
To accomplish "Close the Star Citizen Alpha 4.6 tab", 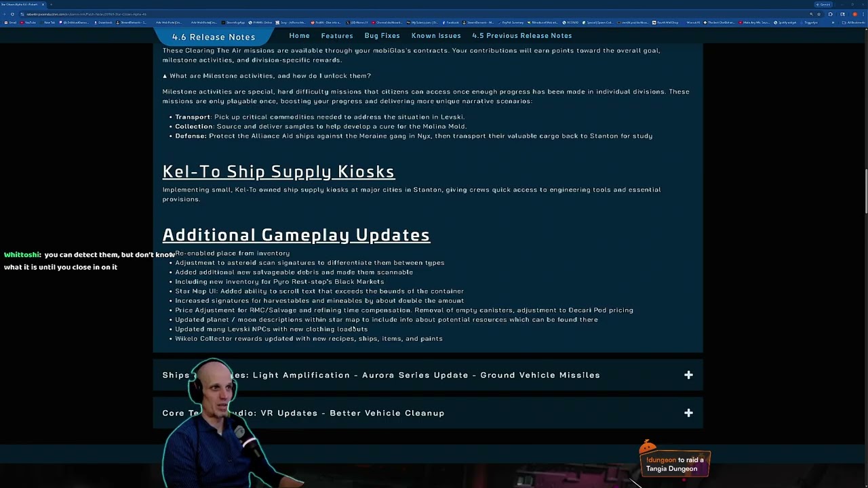I will click(x=43, y=5).
